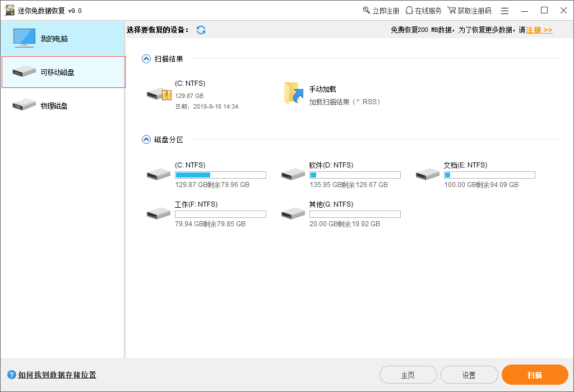Collapse the 扫描结果 section
Image resolution: width=574 pixels, height=392 pixels.
146,59
